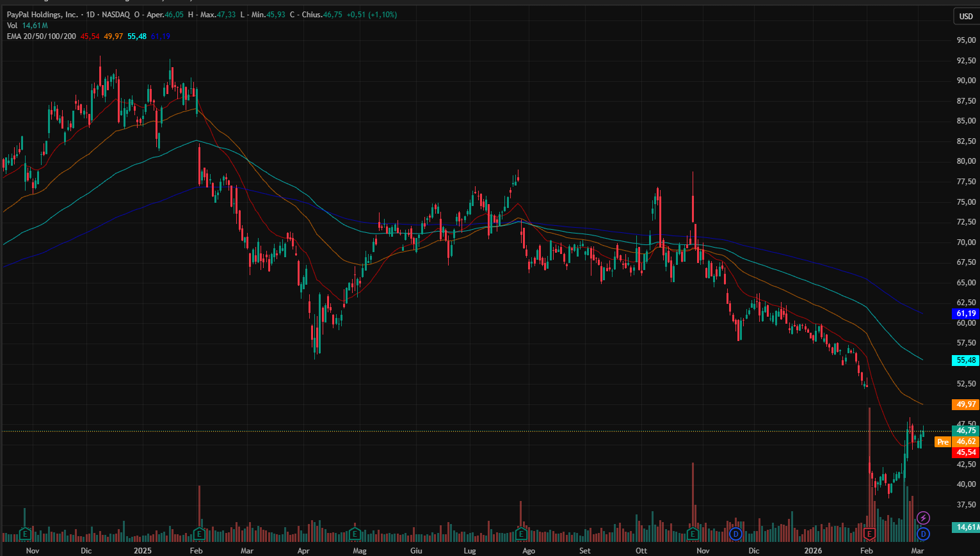
Task: Click the orange 49,97 tag on price axis
Action: point(966,404)
